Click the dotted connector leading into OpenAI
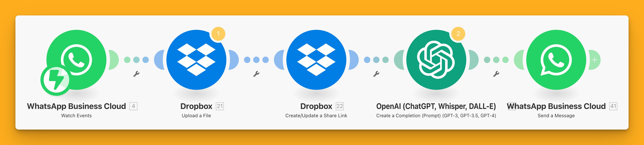 point(376,60)
